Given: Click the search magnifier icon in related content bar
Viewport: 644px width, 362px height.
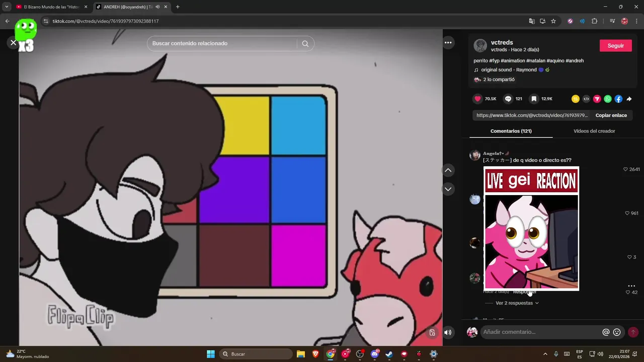Looking at the screenshot, I should tap(305, 44).
